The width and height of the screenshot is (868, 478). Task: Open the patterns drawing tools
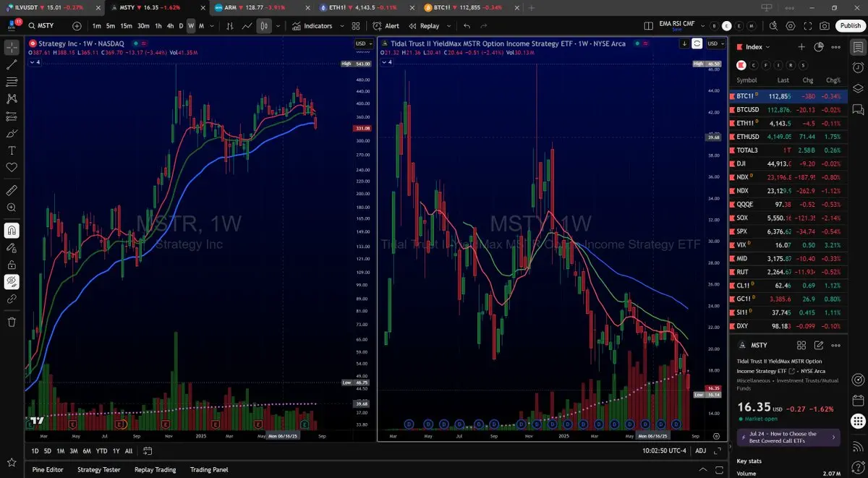point(12,98)
